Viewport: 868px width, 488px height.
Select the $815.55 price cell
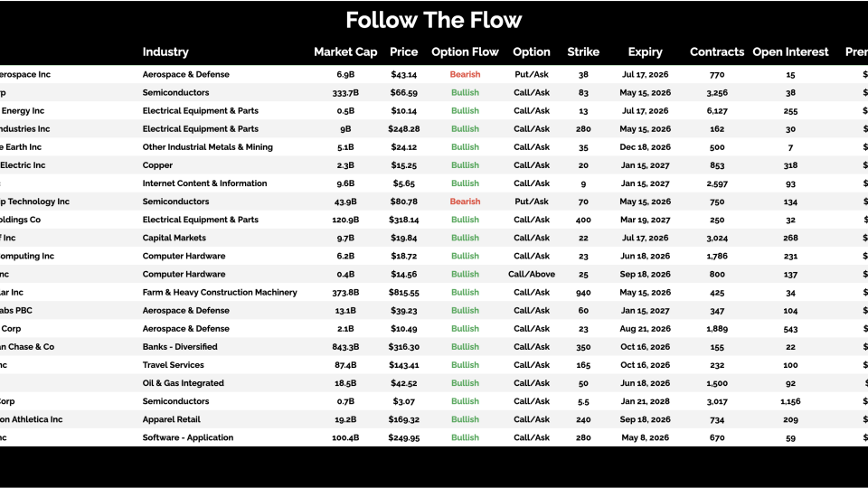404,292
